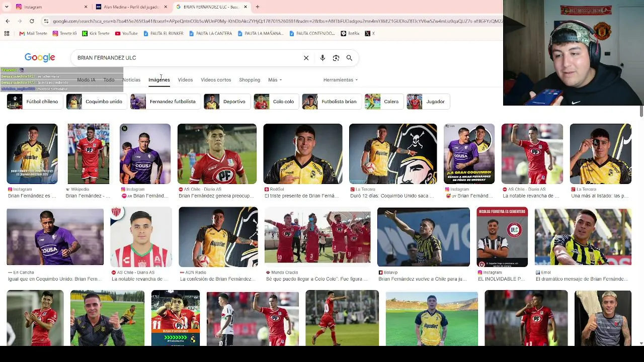Switch to the Instagram browser tab
Image resolution: width=644 pixels, height=362 pixels.
50,7
